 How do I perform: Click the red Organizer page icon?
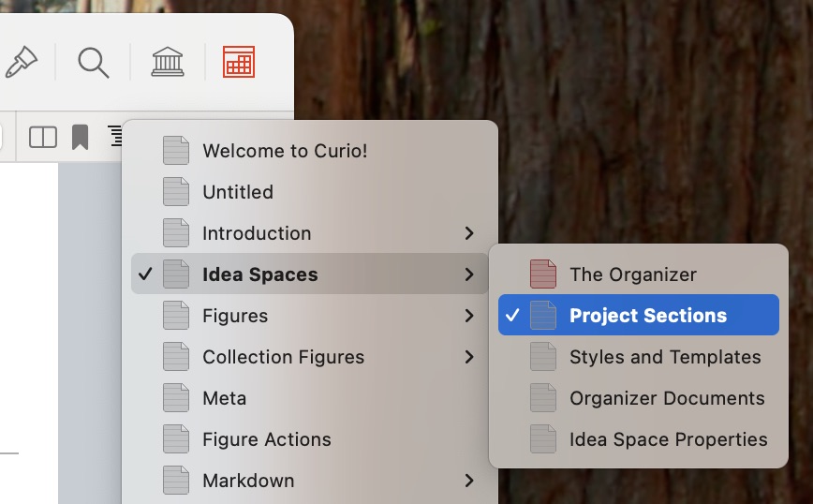coord(543,274)
